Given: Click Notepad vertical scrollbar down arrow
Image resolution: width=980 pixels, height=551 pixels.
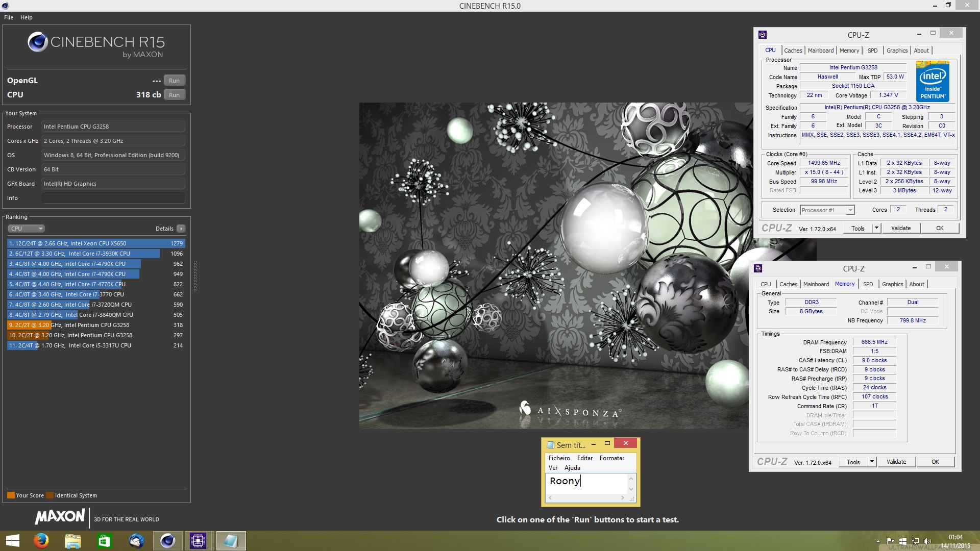Looking at the screenshot, I should pos(631,489).
